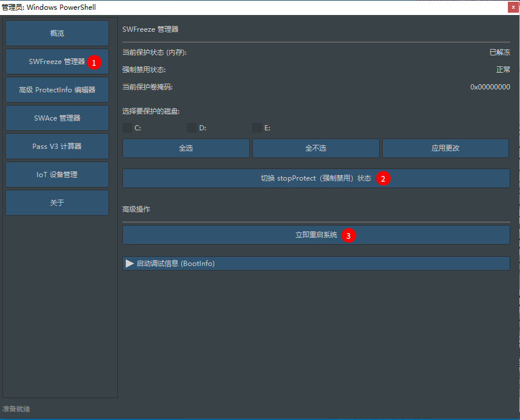Click the 选择要保护的磁盘: label
This screenshot has width=520, height=420.
coord(151,111)
